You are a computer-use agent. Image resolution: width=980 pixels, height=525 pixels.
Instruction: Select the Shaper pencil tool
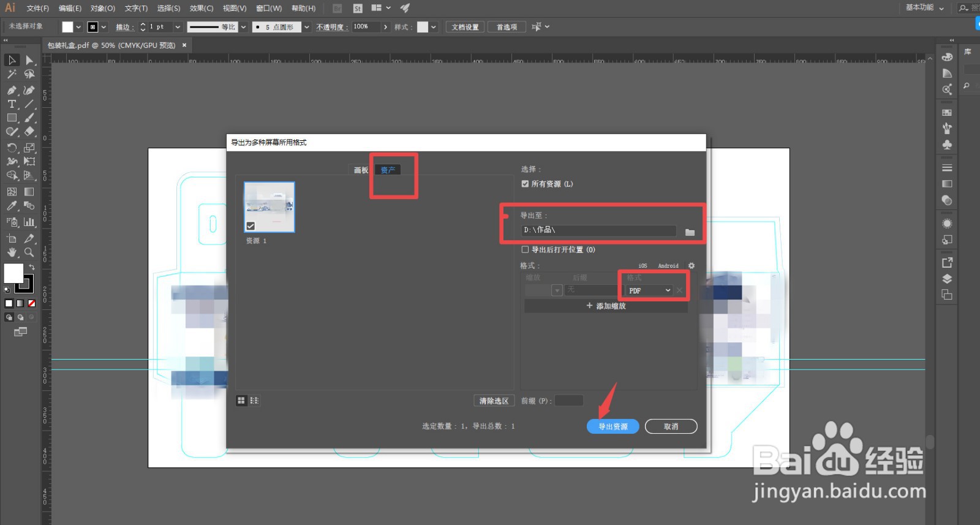pos(12,131)
